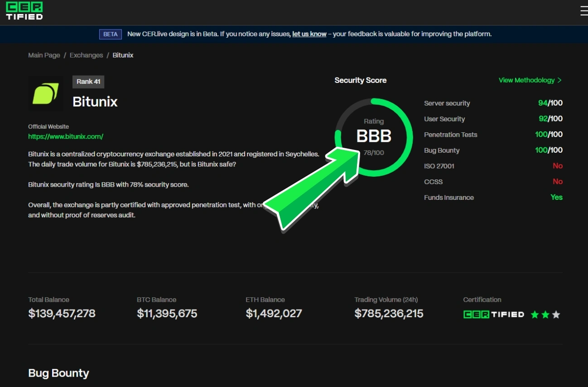The height and width of the screenshot is (387, 588).
Task: Click the BBB rating circular gauge
Action: (374, 137)
